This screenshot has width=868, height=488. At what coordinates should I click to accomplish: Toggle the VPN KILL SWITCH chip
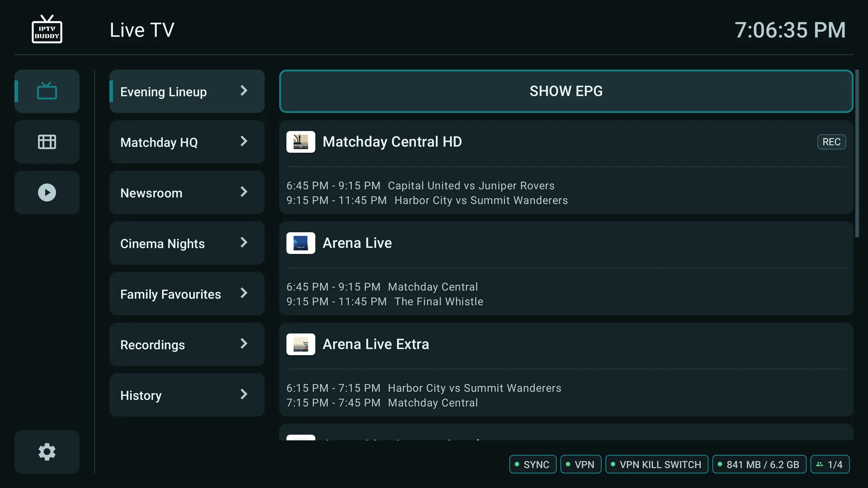pos(656,465)
